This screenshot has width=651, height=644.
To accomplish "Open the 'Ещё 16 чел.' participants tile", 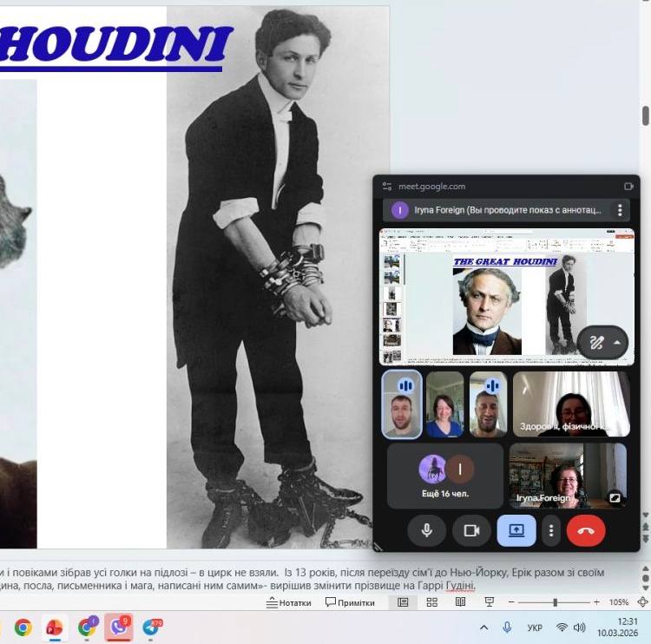I will point(444,476).
